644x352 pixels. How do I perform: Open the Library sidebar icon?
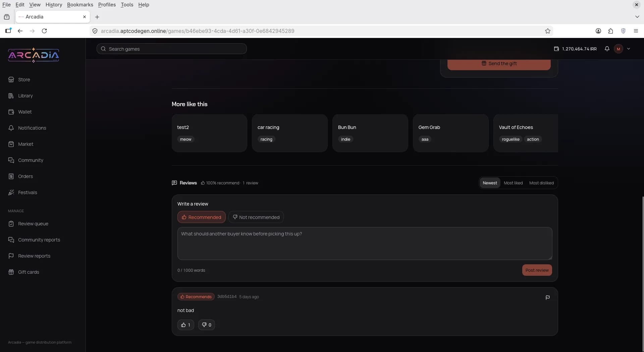(x=11, y=96)
